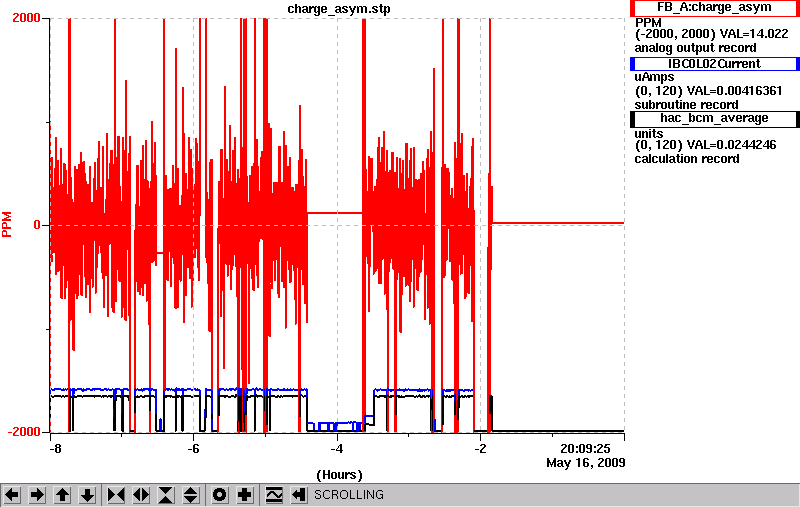Screen dimensions: 800x507
Task: Click the red PPM y-axis label
Action: point(7,224)
